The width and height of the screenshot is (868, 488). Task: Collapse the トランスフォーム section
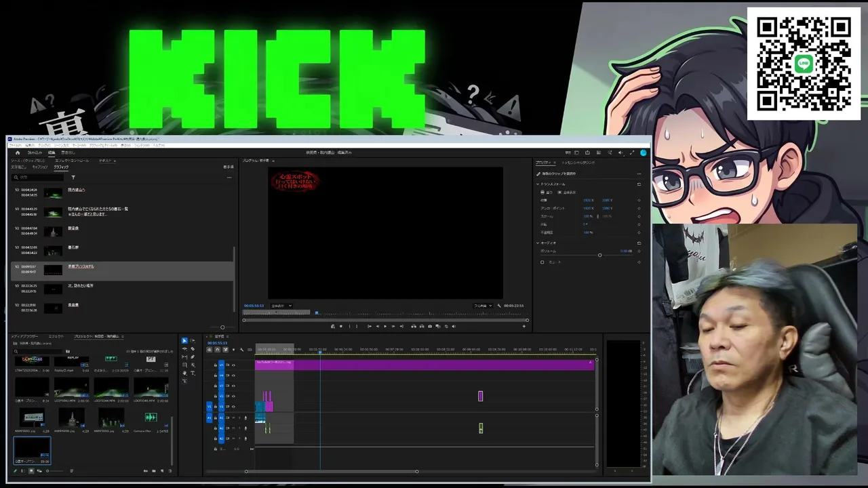(x=538, y=184)
